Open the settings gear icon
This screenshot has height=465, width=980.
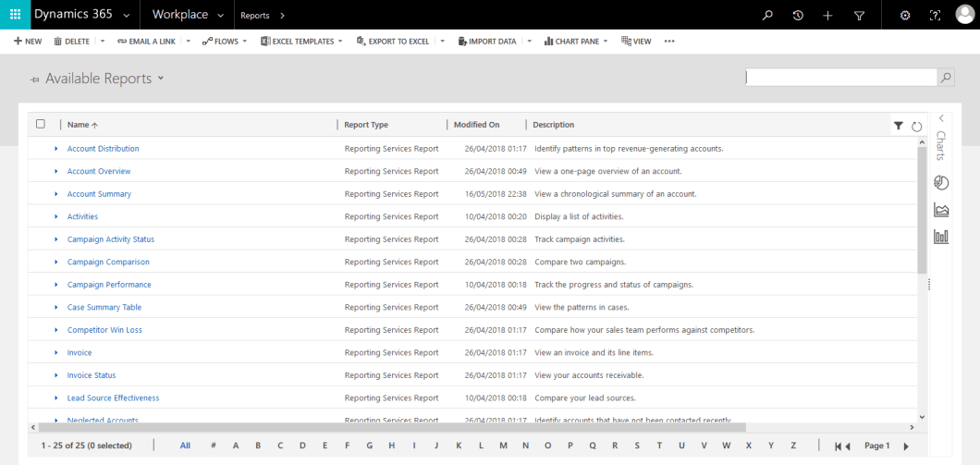coord(905,16)
